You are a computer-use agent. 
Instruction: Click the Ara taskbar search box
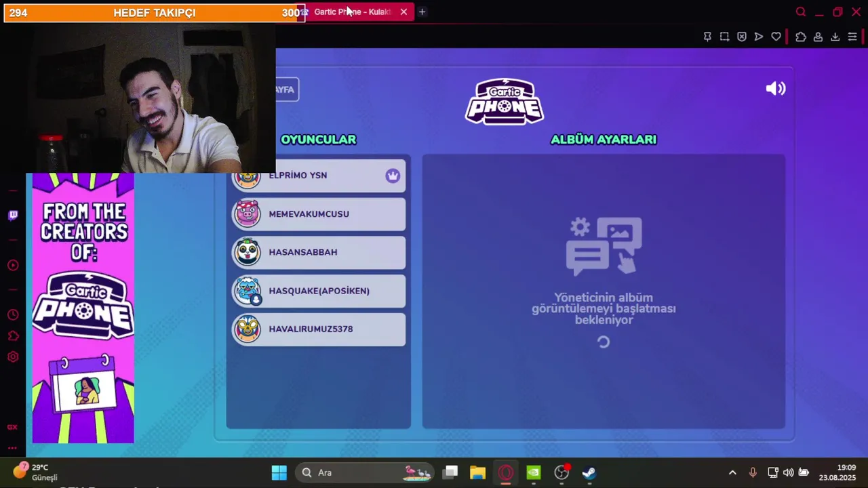click(x=366, y=472)
